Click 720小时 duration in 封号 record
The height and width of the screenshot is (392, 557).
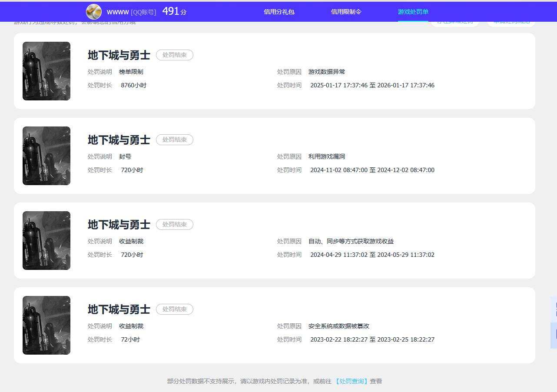coord(132,170)
